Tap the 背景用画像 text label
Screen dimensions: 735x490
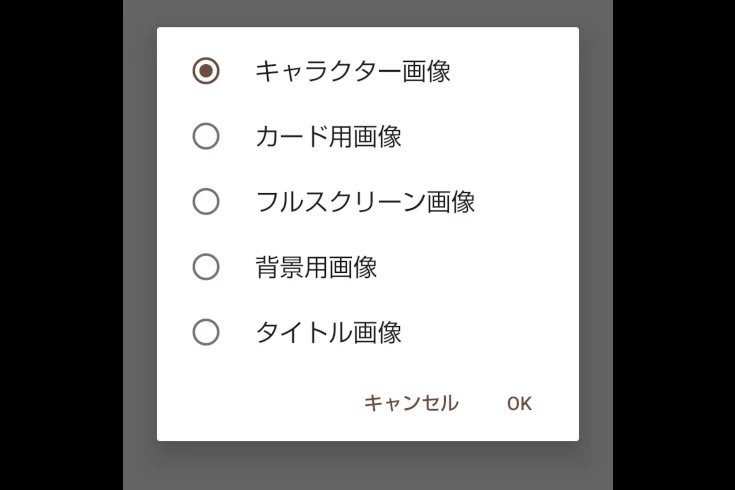(316, 267)
